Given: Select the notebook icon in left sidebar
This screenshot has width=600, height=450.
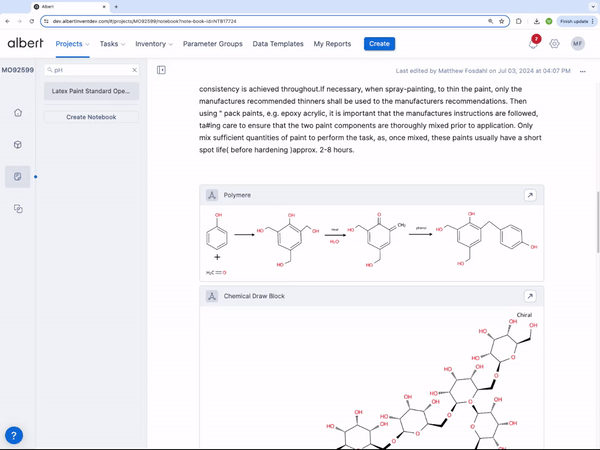Looking at the screenshot, I should coord(18,176).
